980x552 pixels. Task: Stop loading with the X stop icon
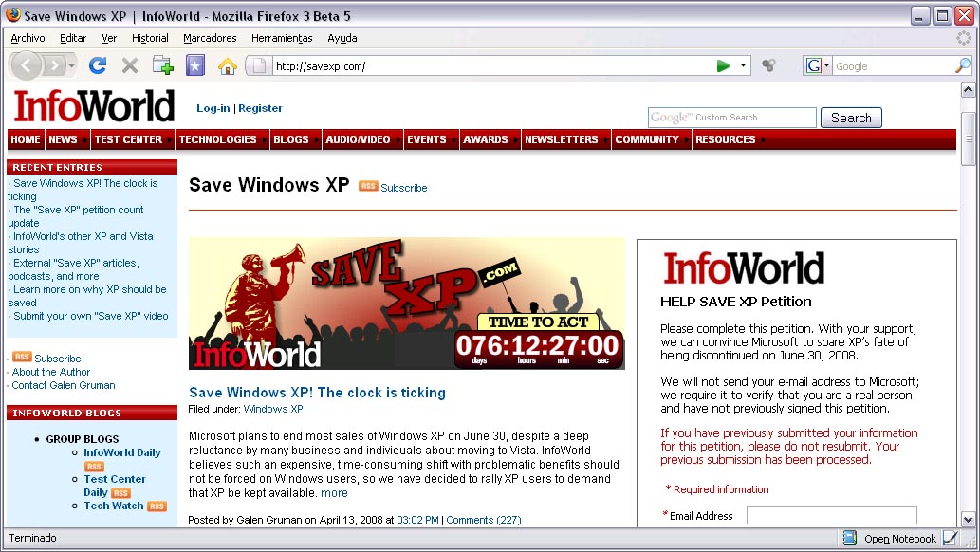(129, 65)
